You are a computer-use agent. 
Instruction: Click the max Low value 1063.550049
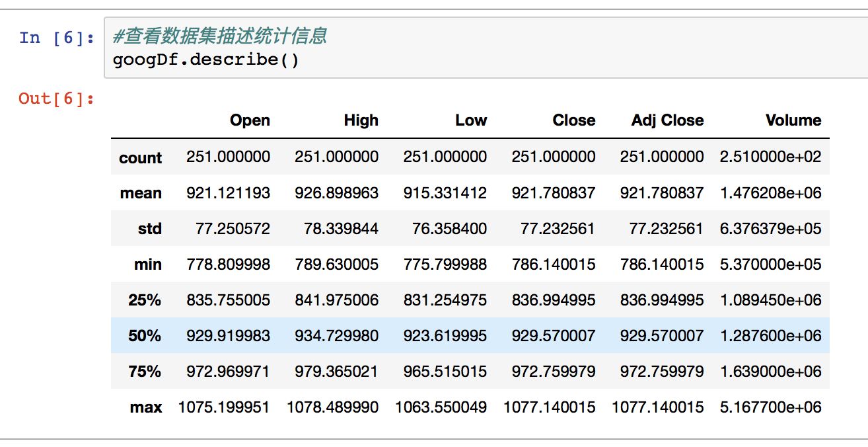[x=441, y=407]
